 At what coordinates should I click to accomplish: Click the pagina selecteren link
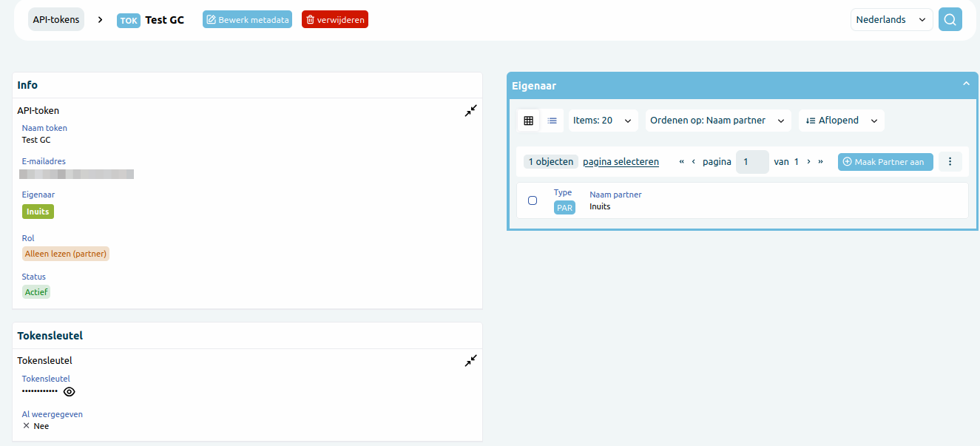[621, 162]
